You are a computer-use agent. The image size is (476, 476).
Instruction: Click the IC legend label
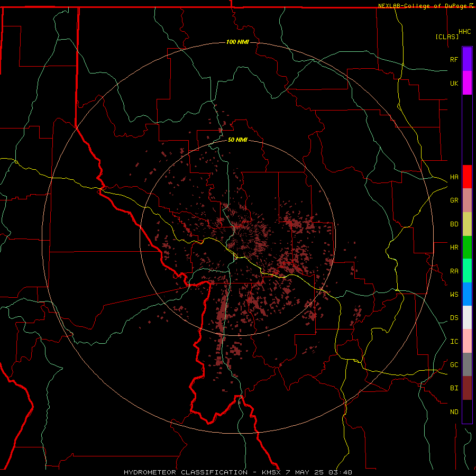tap(454, 342)
